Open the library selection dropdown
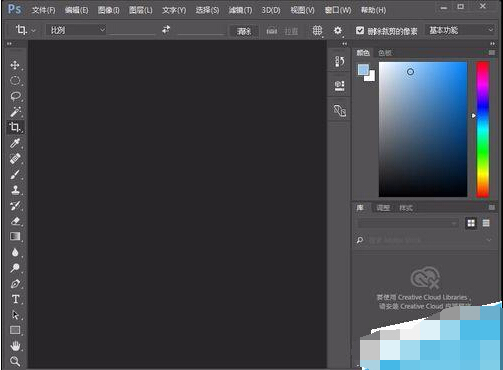This screenshot has width=503, height=370. coord(408,223)
